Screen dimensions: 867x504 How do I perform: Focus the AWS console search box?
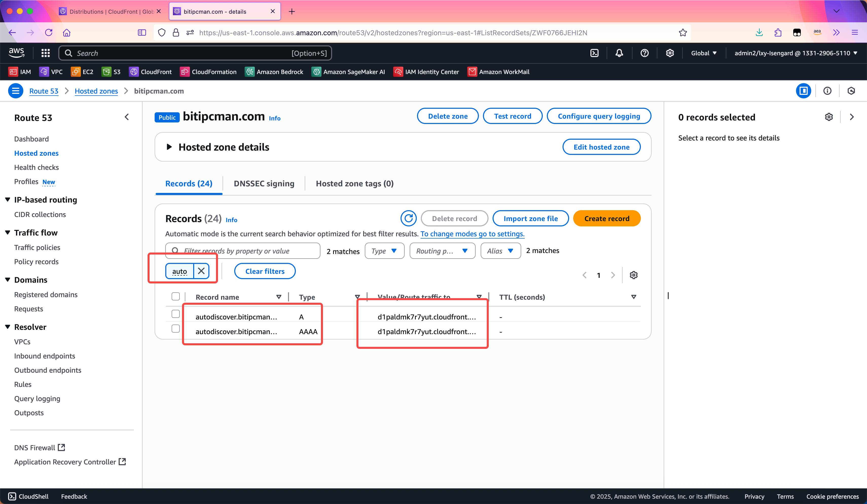tap(195, 53)
